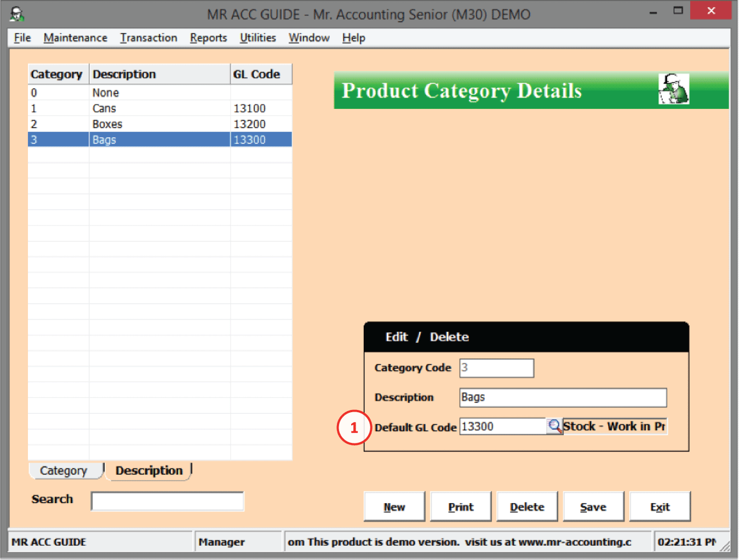Screen dimensions: 739x560
Task: Click into the Search field
Action: pos(167,501)
